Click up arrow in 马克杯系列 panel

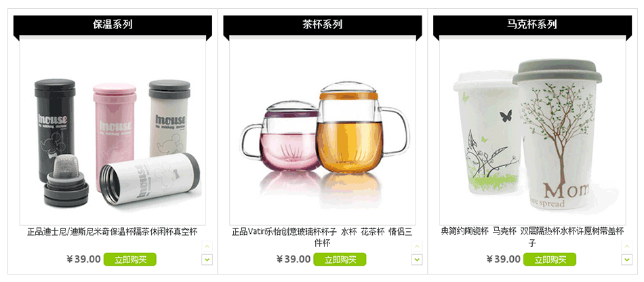coord(627,246)
